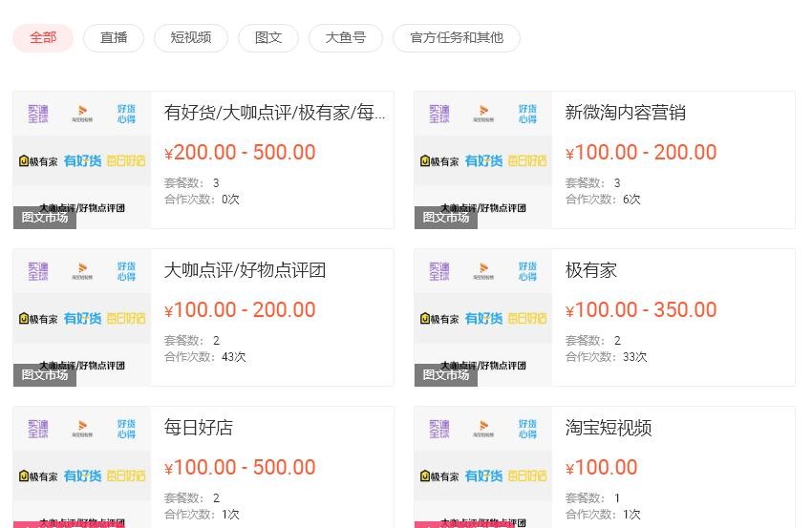Switch to the 直播 category tab
Viewport: 812px width, 528px height.
114,38
